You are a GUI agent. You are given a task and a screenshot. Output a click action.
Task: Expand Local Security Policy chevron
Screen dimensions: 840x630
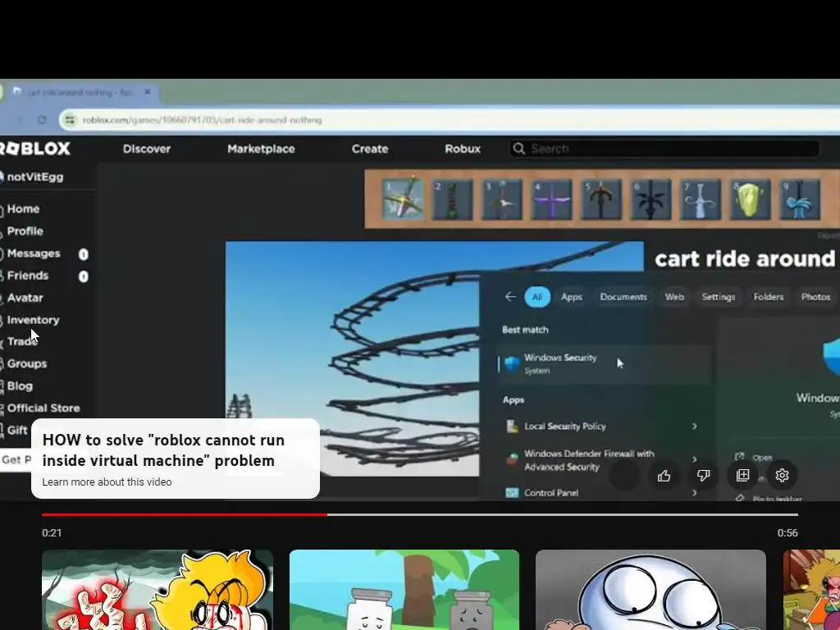click(x=695, y=426)
